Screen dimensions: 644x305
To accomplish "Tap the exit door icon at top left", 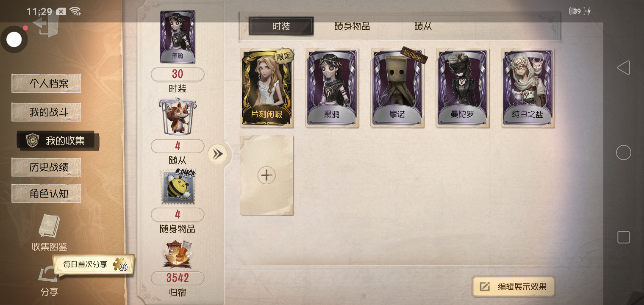I will (x=46, y=25).
